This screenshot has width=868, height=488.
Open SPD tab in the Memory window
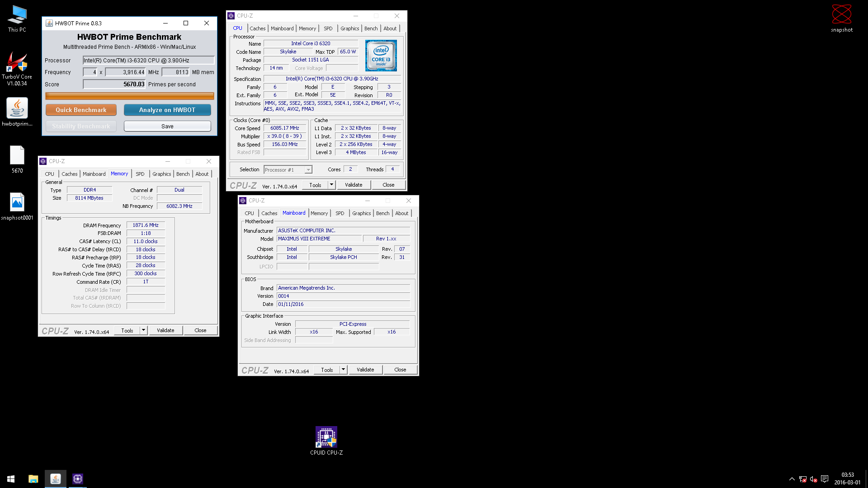140,174
